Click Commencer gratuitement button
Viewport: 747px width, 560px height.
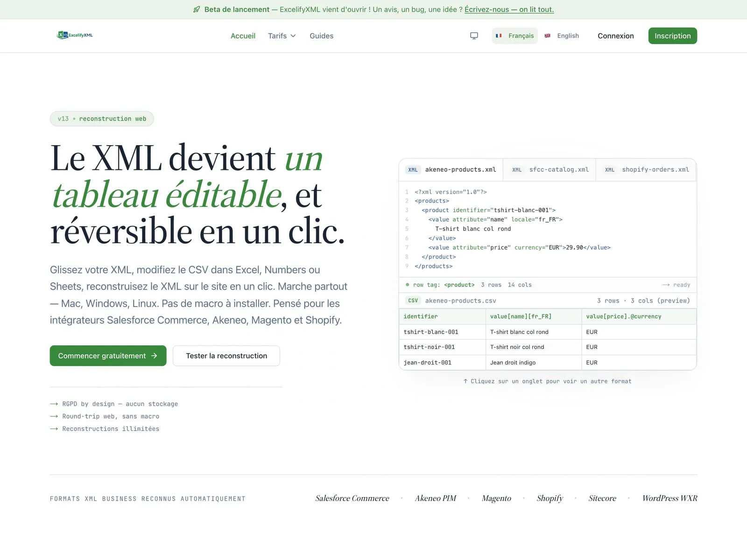tap(108, 356)
